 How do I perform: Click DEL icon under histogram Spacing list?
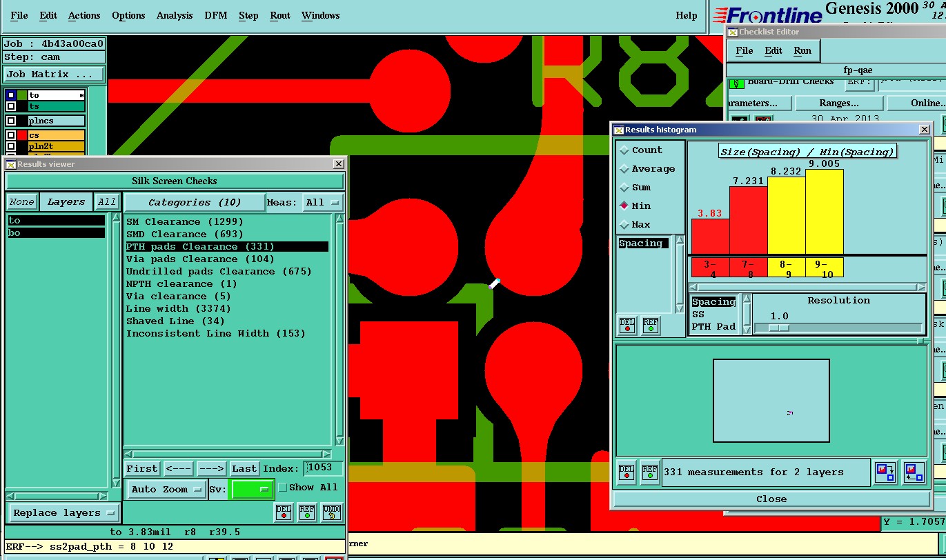(x=627, y=326)
